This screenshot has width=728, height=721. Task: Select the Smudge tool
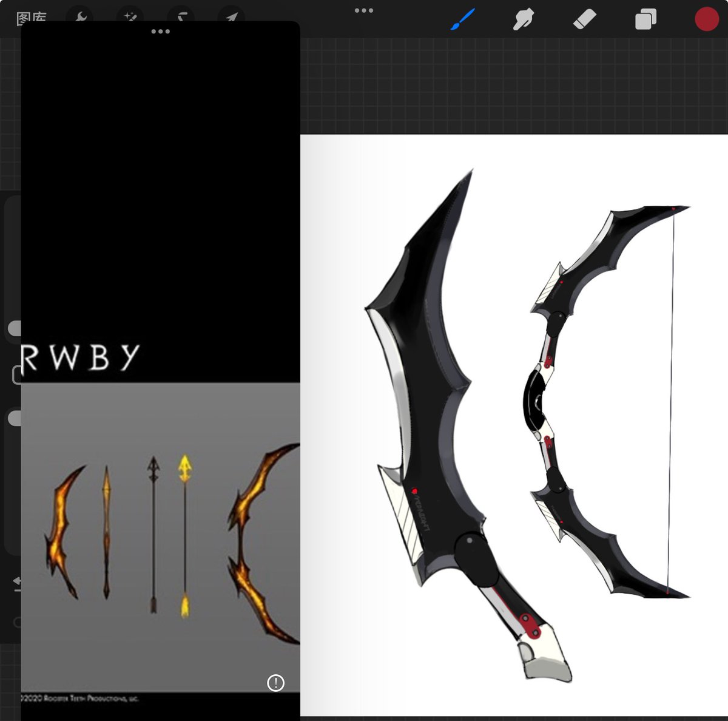click(x=524, y=20)
